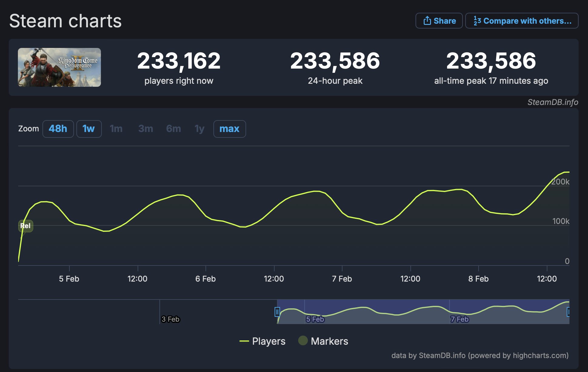588x372 pixels.
Task: Click the 233,162 players right now figure
Action: [x=179, y=61]
